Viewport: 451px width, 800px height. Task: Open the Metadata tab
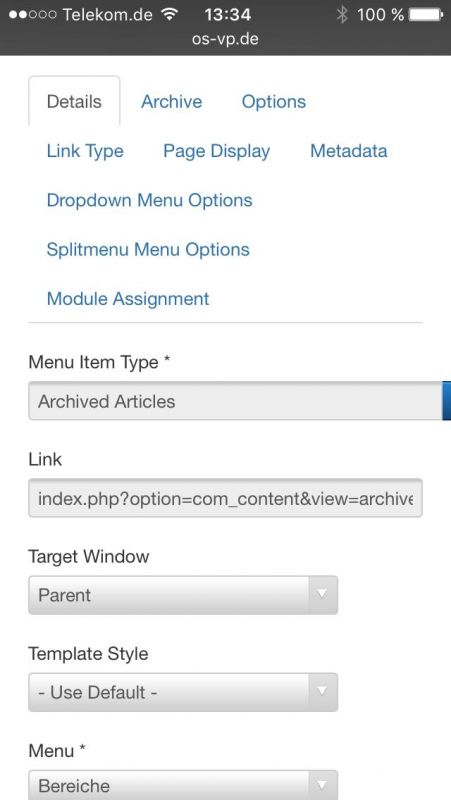click(348, 151)
